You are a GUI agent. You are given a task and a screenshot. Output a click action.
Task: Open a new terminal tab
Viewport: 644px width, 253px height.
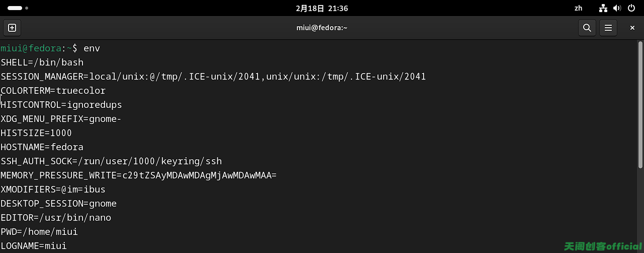pyautogui.click(x=12, y=28)
